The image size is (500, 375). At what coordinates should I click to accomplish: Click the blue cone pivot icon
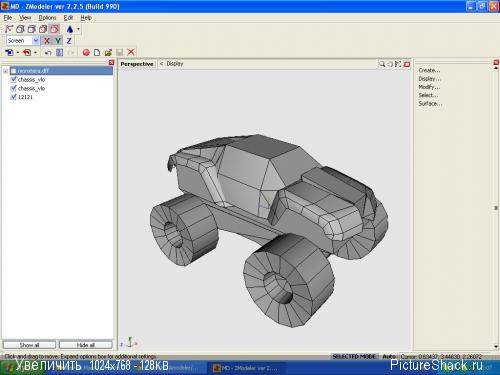pyautogui.click(x=70, y=29)
